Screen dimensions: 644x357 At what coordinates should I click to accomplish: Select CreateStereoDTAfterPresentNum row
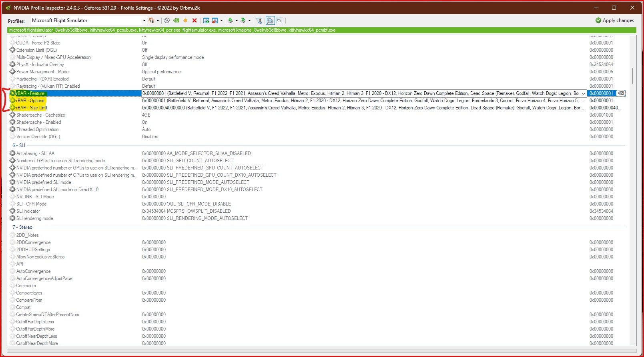317,315
